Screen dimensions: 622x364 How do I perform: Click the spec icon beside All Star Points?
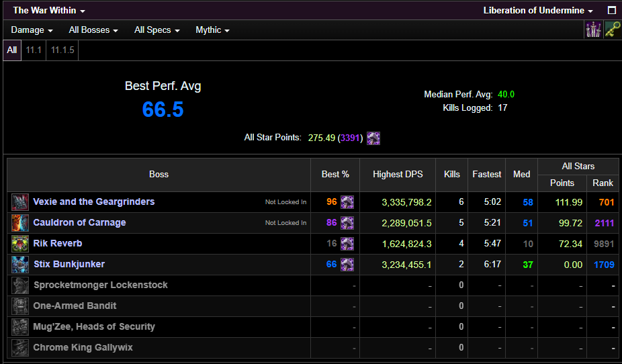(373, 138)
